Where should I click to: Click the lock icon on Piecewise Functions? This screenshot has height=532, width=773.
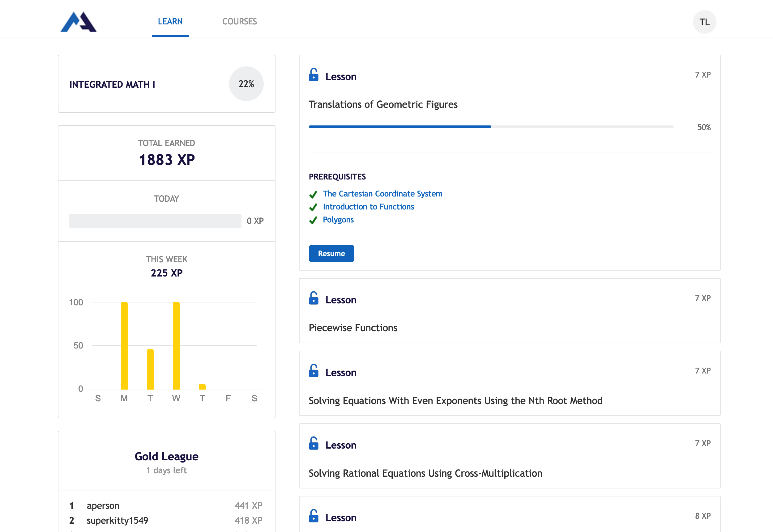tap(314, 298)
